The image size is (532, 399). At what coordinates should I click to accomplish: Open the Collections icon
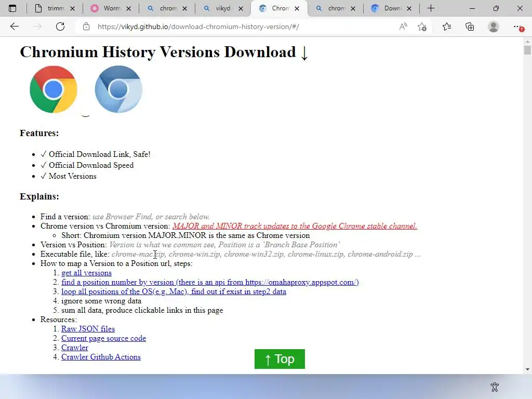(x=470, y=26)
